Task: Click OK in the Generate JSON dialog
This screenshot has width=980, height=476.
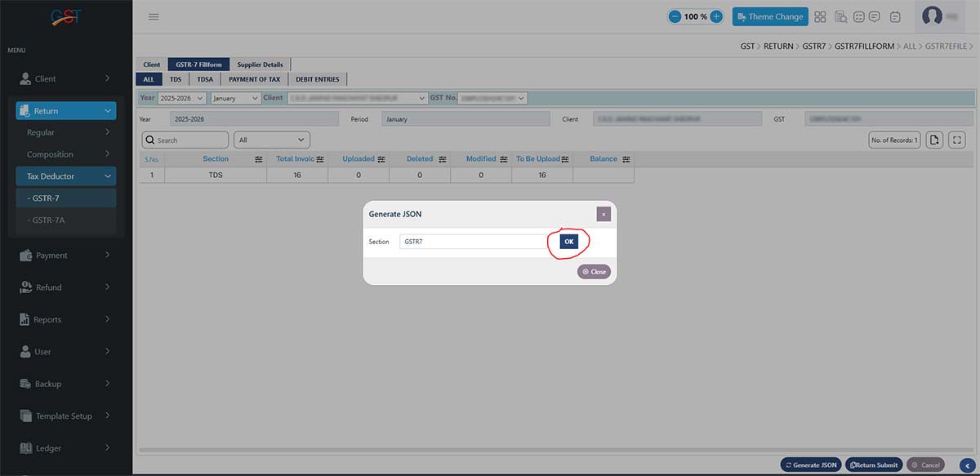Action: pos(568,242)
